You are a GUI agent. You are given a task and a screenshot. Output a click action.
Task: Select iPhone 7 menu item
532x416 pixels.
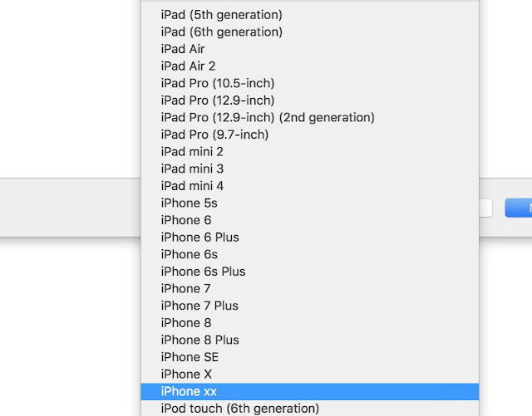(x=309, y=289)
